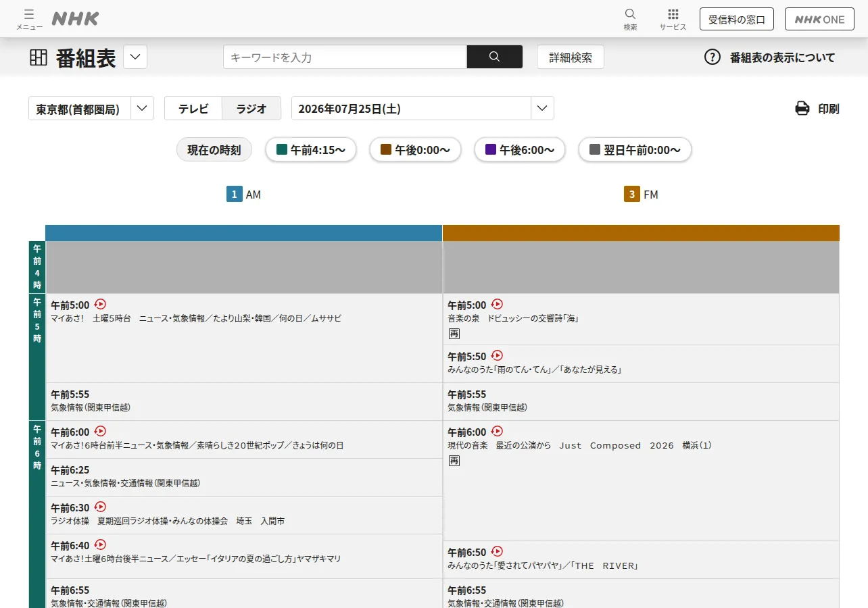
Task: Click the printer 印刷 icon
Action: (802, 108)
